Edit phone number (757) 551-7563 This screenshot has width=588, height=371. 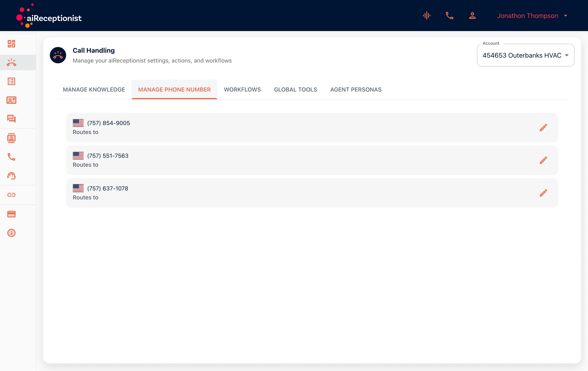coord(543,160)
